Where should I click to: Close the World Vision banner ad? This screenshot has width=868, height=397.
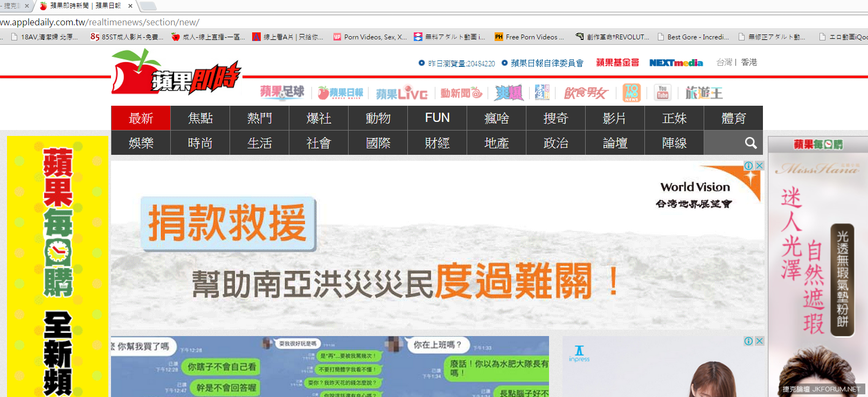coord(759,166)
